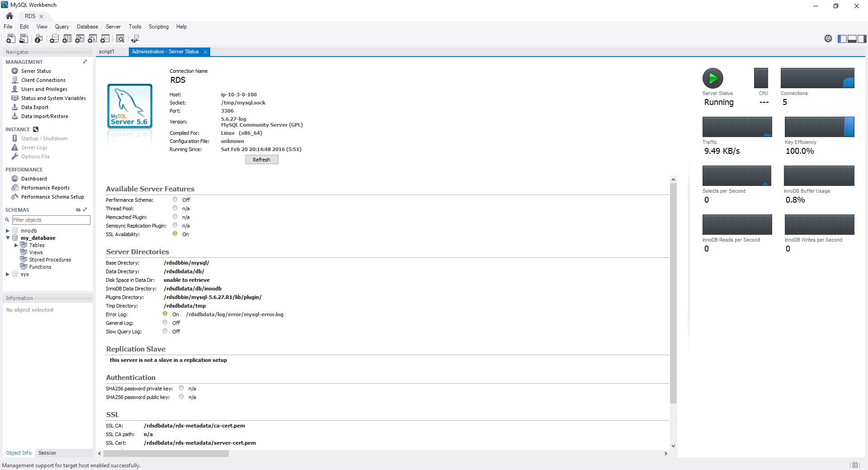
Task: Switch to the script1 tab
Action: tap(107, 52)
